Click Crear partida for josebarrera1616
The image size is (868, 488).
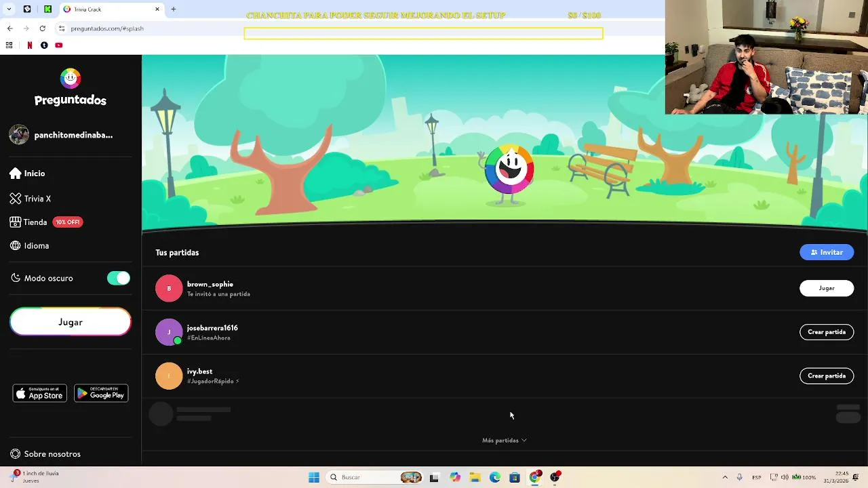(827, 332)
